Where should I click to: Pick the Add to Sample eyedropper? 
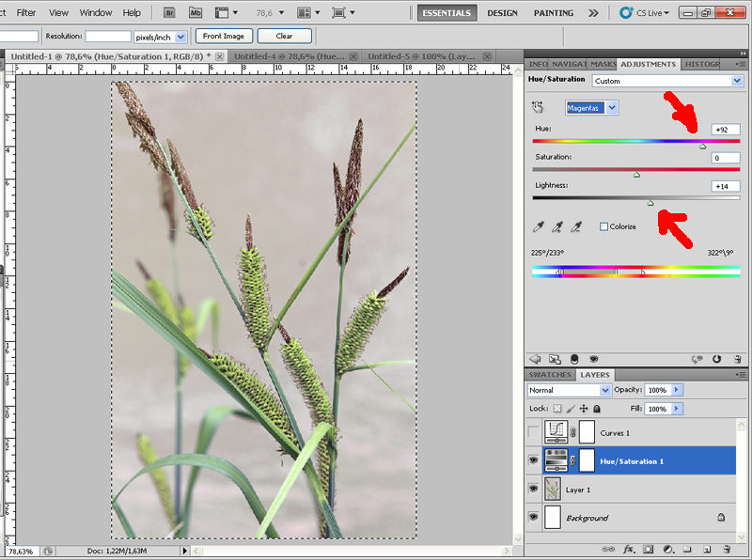[557, 226]
